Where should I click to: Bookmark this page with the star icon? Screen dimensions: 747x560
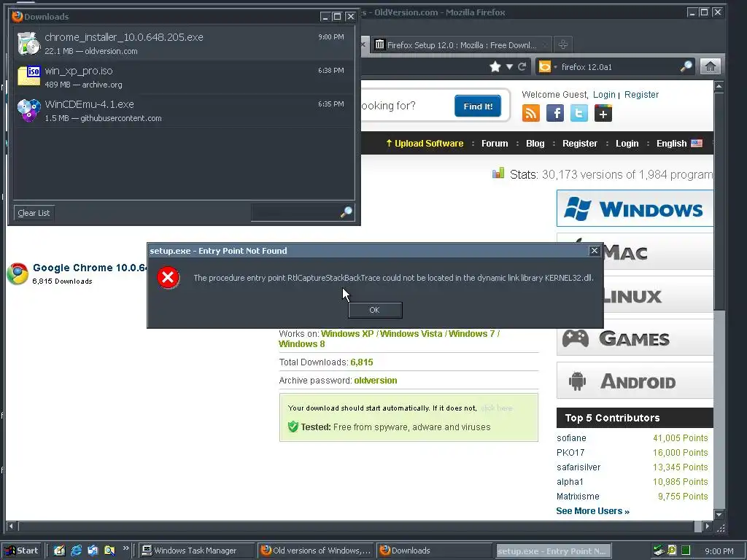pos(495,66)
